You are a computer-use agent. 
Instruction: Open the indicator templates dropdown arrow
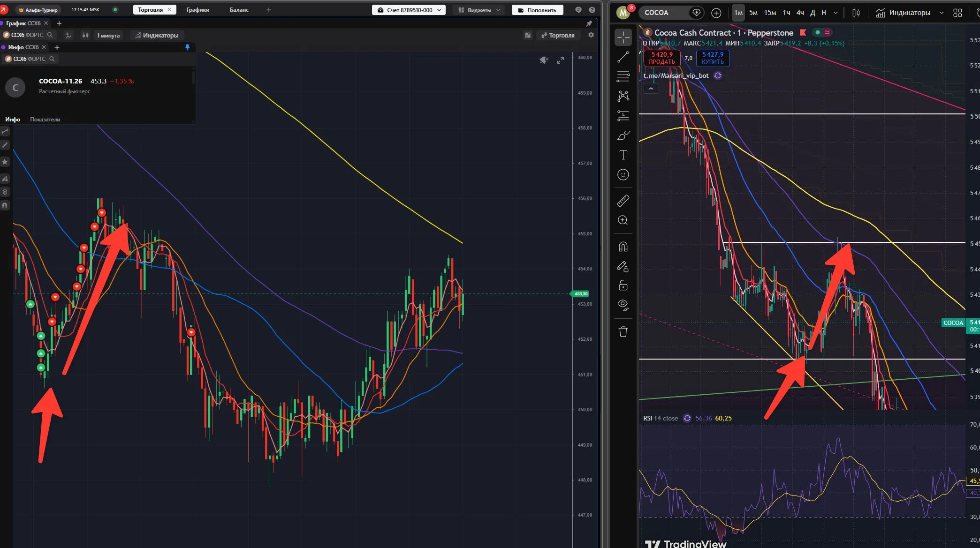pyautogui.click(x=941, y=13)
